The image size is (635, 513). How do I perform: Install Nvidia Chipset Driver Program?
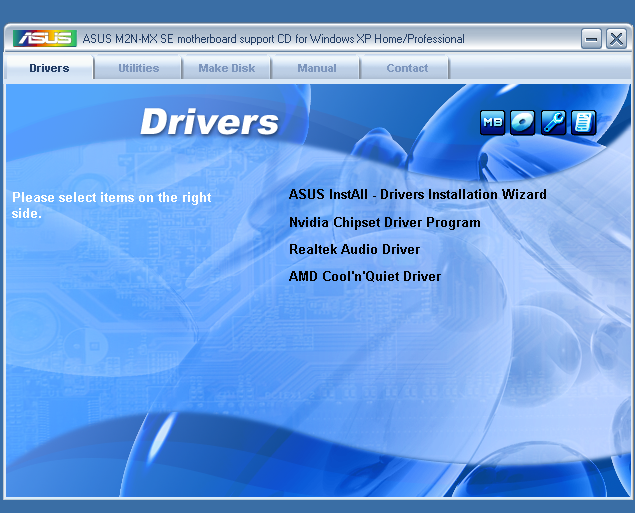pos(385,223)
